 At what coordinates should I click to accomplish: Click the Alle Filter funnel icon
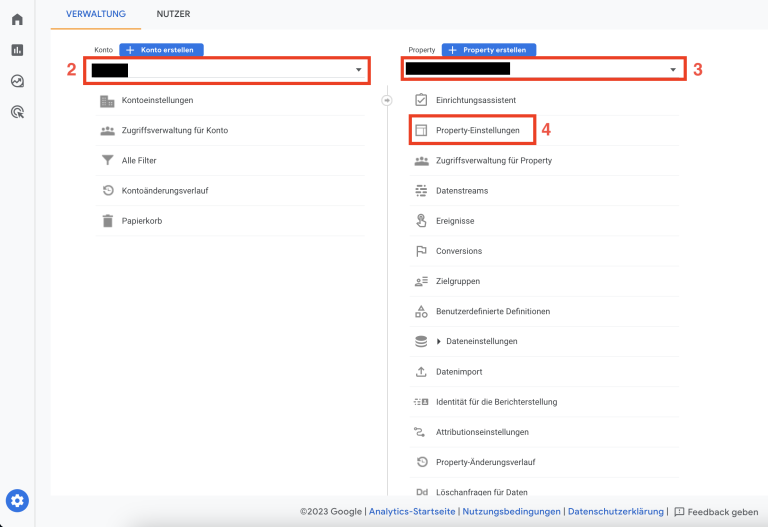pyautogui.click(x=107, y=161)
